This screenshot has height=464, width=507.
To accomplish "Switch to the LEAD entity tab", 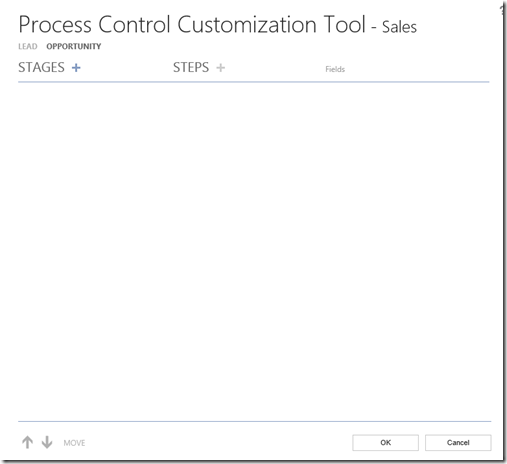I will pos(28,46).
